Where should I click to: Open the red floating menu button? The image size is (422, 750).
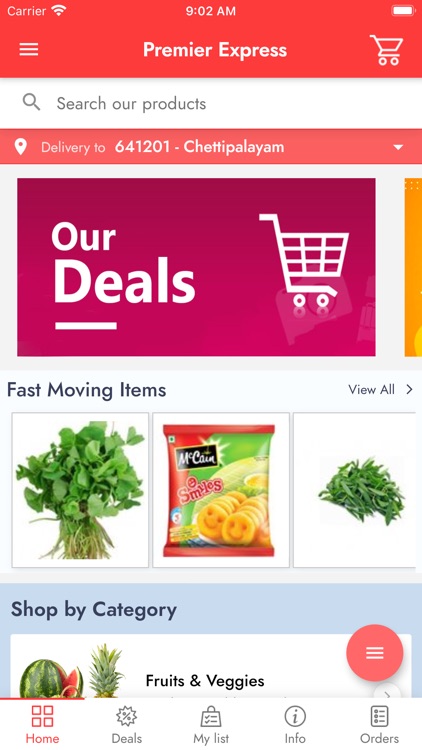coord(375,653)
